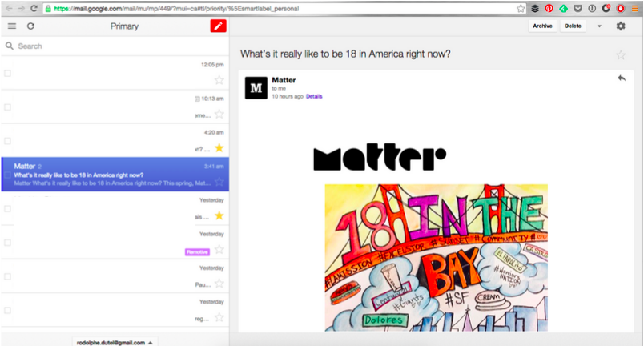
Task: Compose a new email with red pencil button
Action: coord(218,26)
